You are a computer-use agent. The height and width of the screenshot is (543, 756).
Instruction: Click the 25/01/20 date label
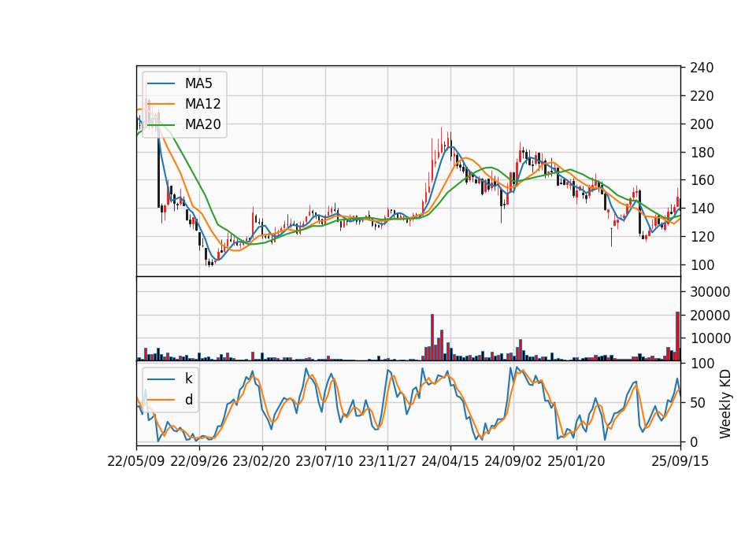tap(576, 461)
